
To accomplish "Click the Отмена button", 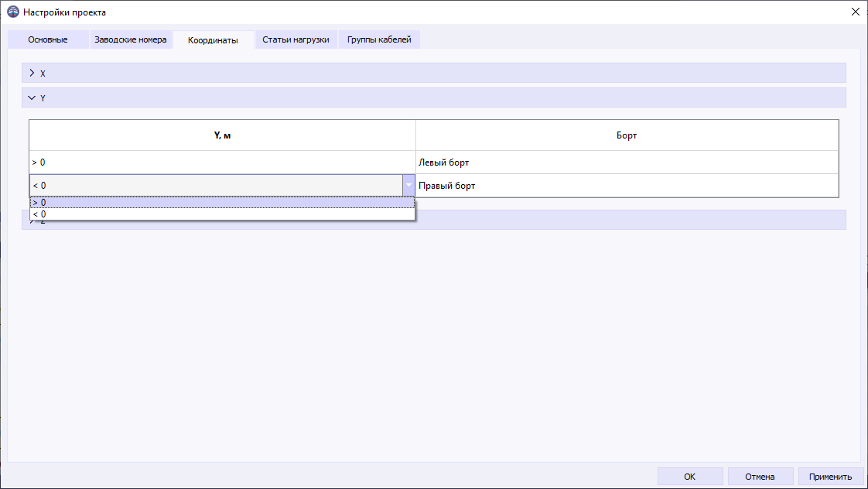I will (760, 476).
